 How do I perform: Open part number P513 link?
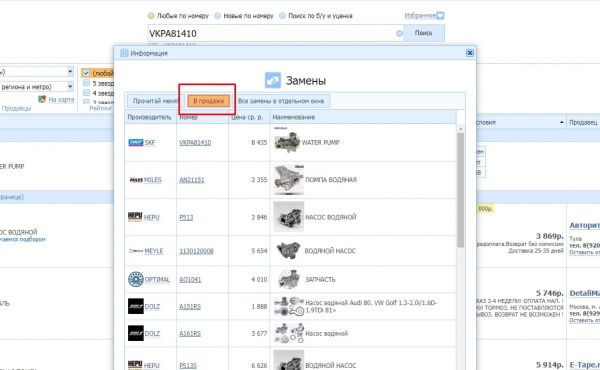pyautogui.click(x=186, y=217)
